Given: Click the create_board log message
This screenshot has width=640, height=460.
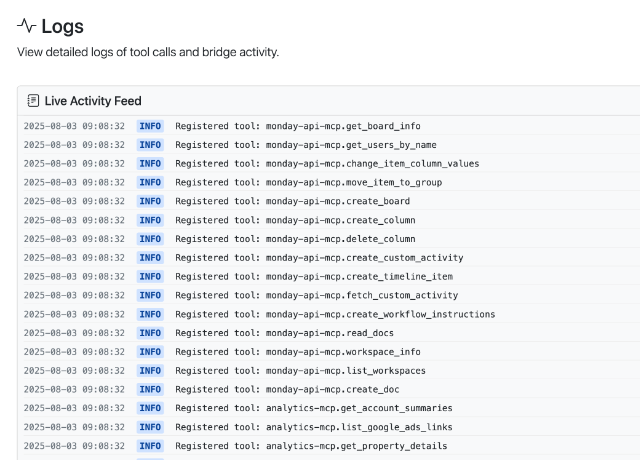Looking at the screenshot, I should [x=293, y=201].
